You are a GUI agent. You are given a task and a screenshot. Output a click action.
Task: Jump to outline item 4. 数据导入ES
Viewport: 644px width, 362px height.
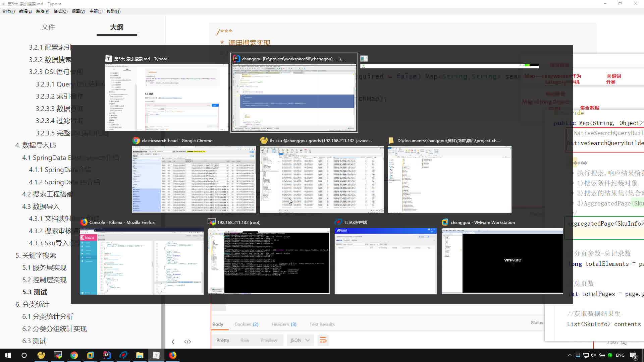[x=36, y=145]
